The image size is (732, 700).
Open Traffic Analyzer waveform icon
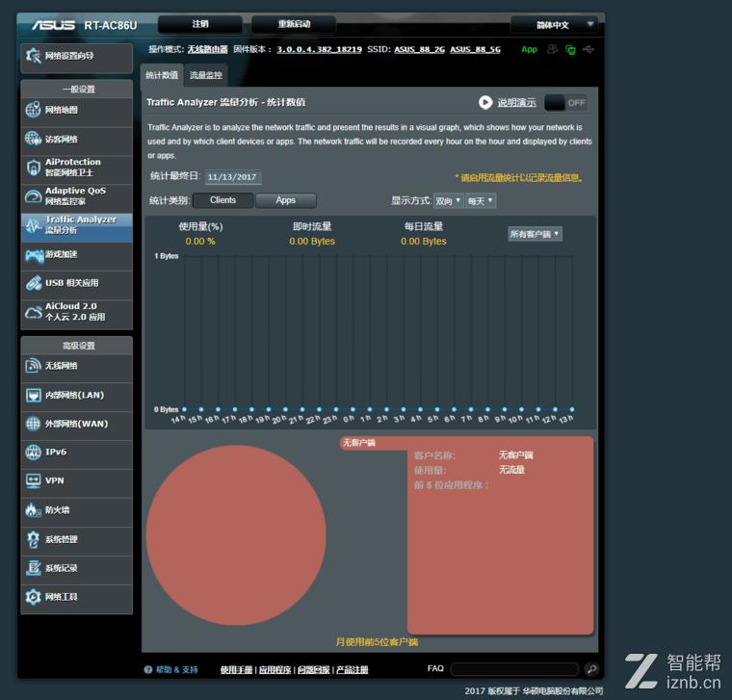point(33,225)
